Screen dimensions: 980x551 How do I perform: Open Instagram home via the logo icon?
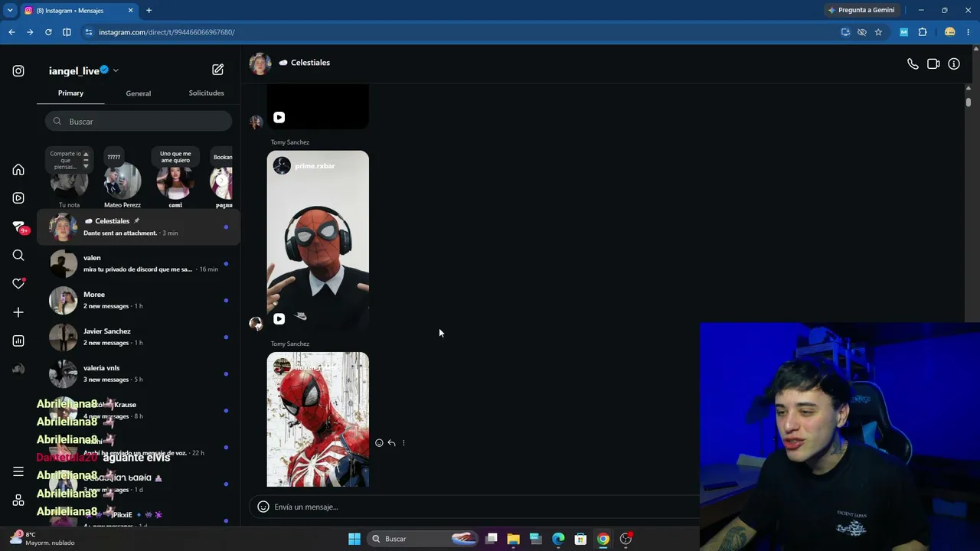[18, 71]
